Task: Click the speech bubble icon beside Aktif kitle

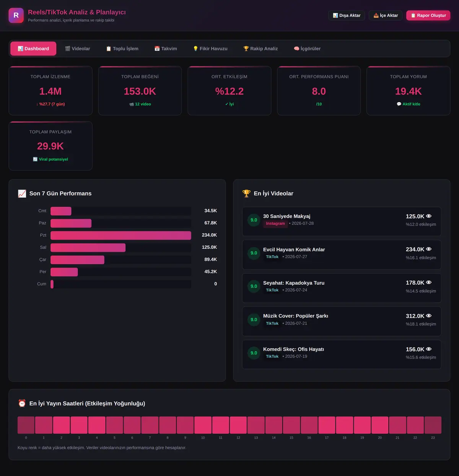Action: click(399, 104)
